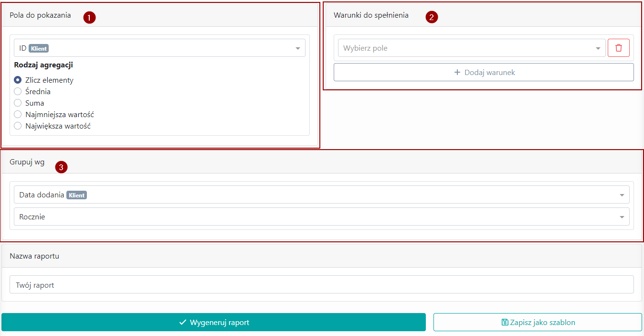Viewport: 644px width, 336px height.
Task: Click the Warunki do spełnienia header
Action: click(371, 15)
